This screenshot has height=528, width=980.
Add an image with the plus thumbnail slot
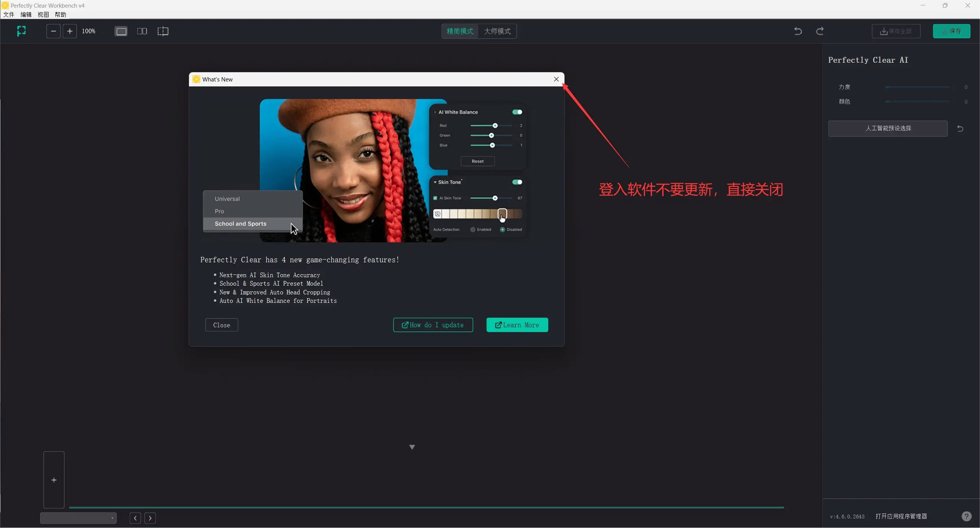tap(54, 480)
